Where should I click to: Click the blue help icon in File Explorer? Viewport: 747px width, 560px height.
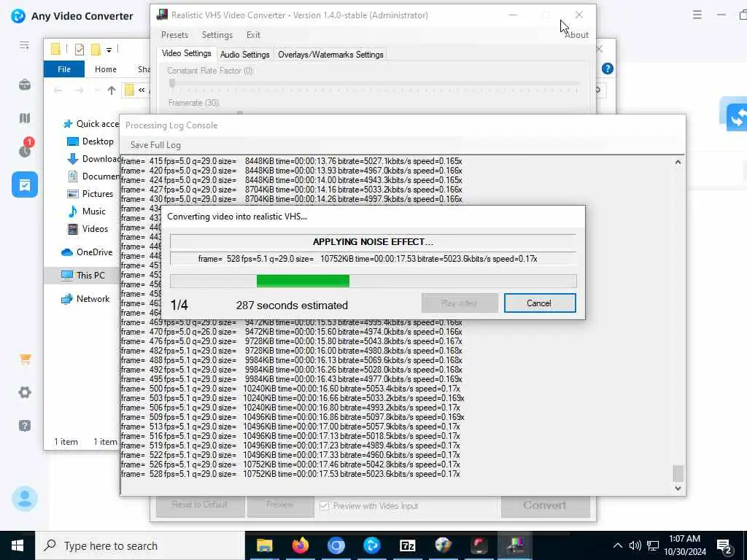pyautogui.click(x=608, y=69)
